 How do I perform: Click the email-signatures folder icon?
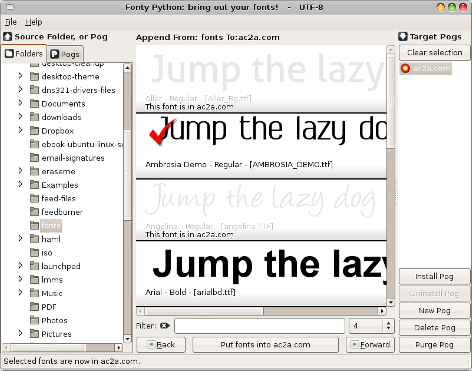click(x=34, y=158)
